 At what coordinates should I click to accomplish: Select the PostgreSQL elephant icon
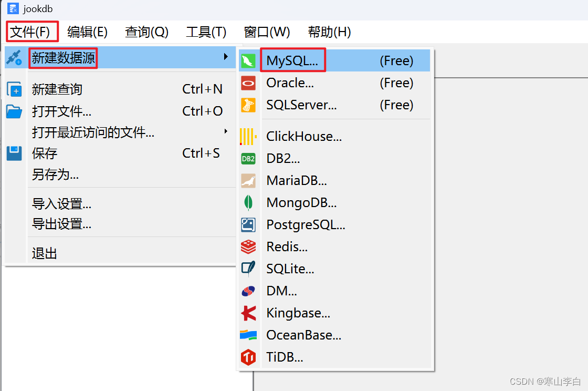(248, 224)
